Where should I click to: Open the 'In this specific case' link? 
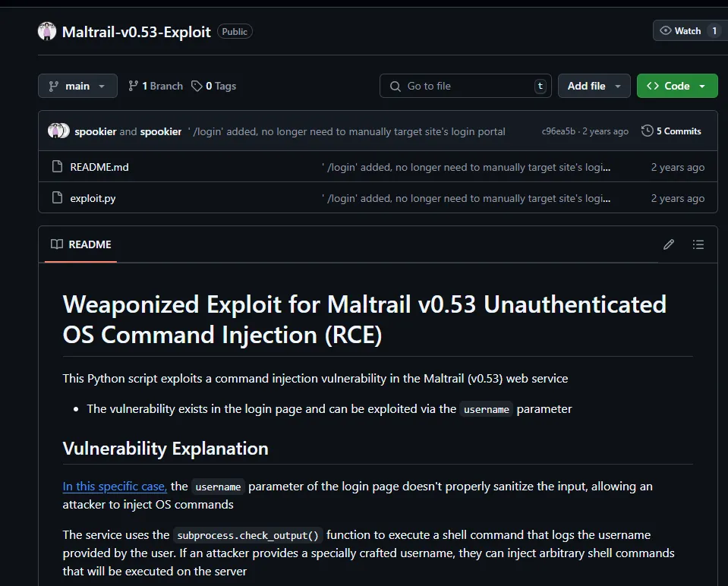pyautogui.click(x=115, y=486)
